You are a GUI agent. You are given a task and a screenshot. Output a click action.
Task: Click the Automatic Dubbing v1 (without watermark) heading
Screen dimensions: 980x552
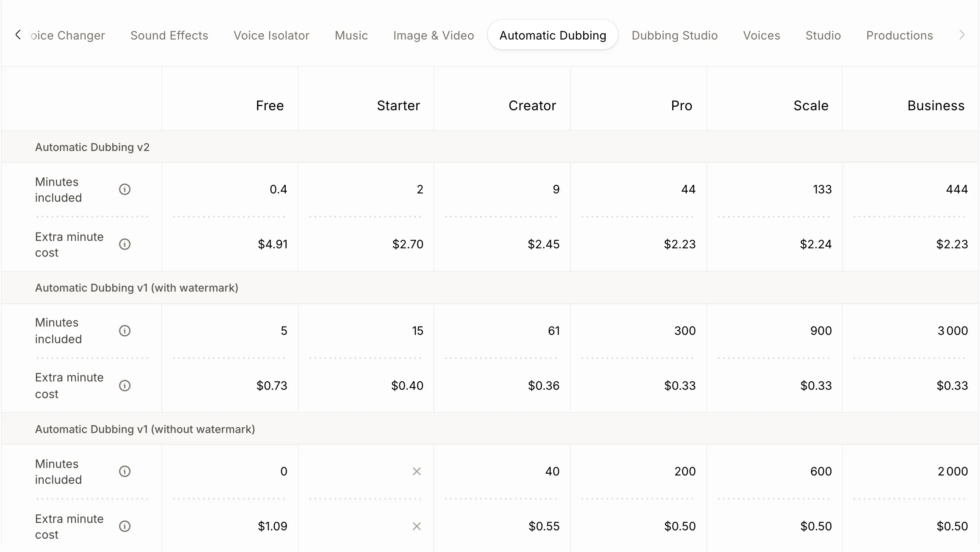point(145,429)
